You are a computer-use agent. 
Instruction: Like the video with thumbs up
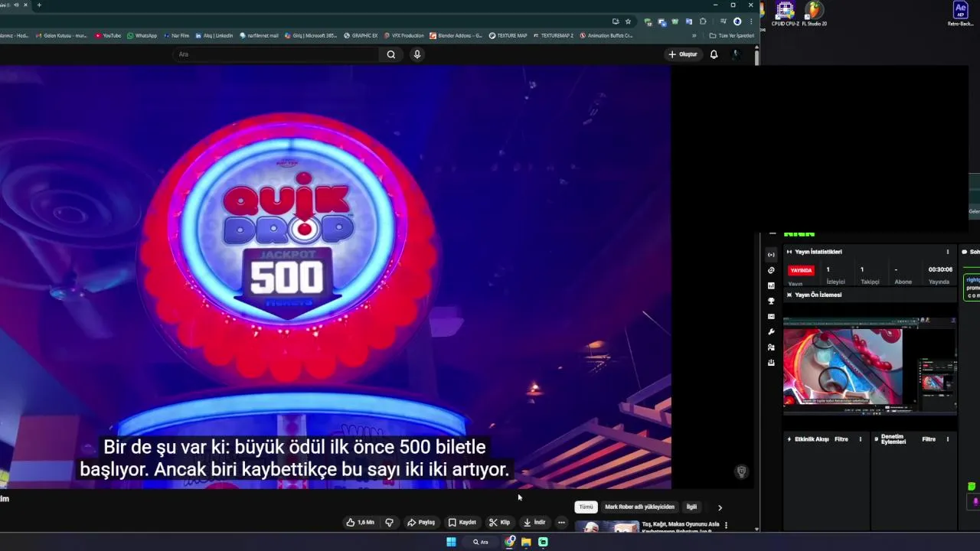(x=360, y=523)
